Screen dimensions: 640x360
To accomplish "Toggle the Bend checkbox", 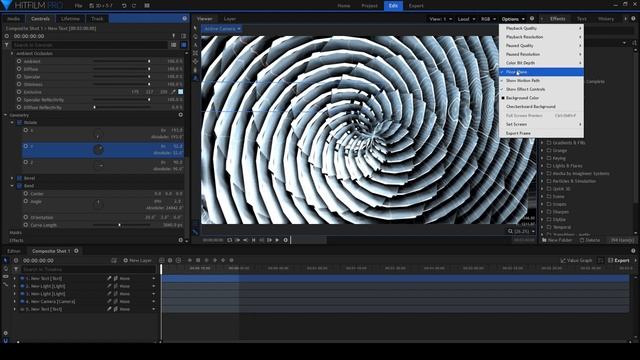I will [x=19, y=186].
